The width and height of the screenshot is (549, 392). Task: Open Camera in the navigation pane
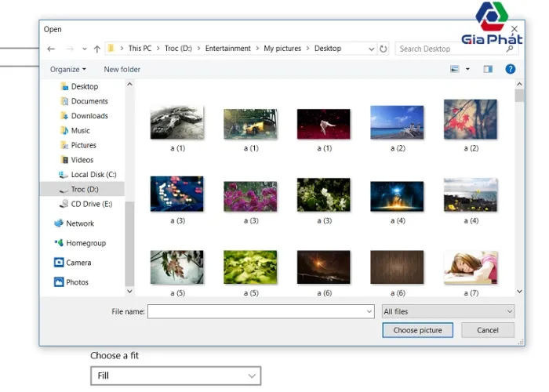coord(78,263)
